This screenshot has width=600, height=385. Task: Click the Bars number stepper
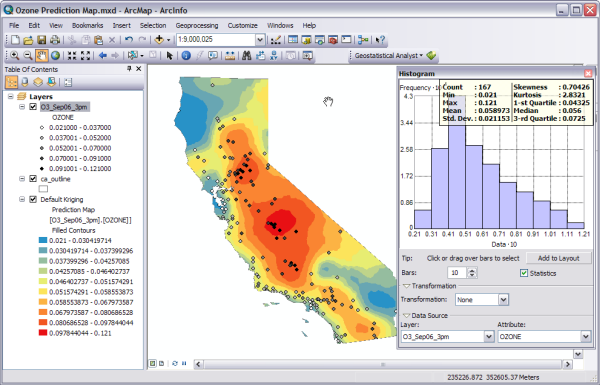(473, 273)
